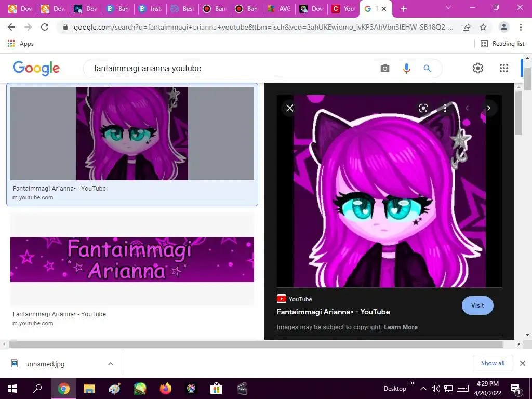The height and width of the screenshot is (399, 532).
Task: Show next image in preview panel
Action: [x=488, y=108]
